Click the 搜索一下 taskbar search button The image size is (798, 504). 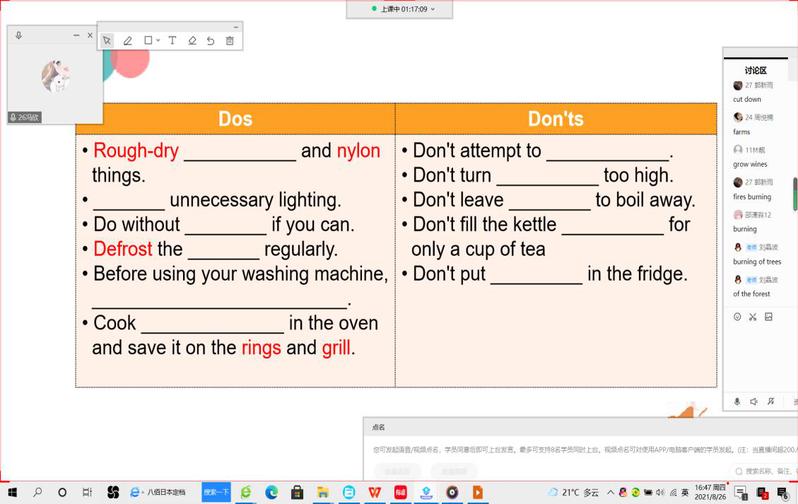coord(216,492)
